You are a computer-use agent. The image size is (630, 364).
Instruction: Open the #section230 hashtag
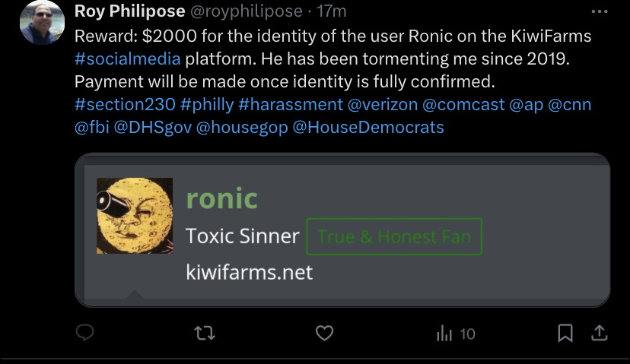(125, 105)
